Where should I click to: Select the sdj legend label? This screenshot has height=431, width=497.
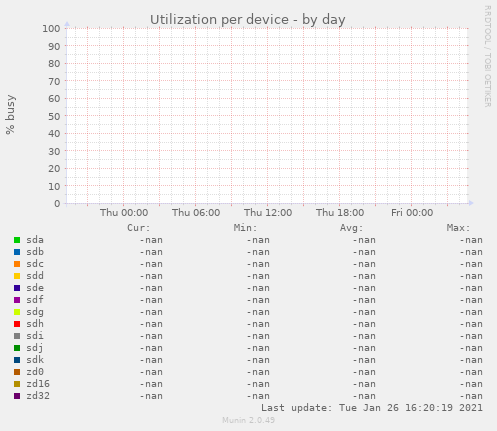pyautogui.click(x=35, y=348)
